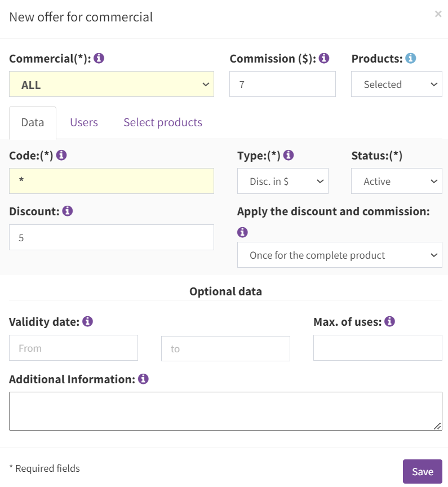Click the blue Products info icon
The width and height of the screenshot is (448, 487).
point(410,58)
